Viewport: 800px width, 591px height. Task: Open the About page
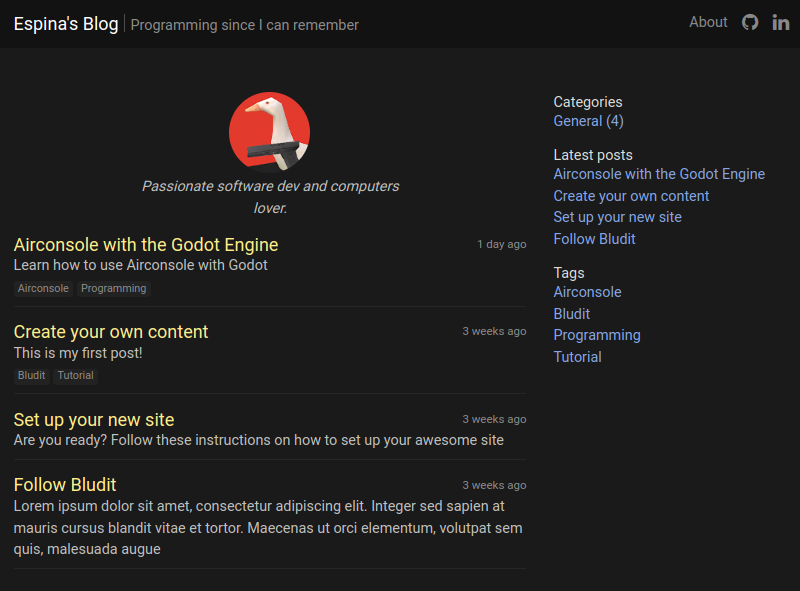click(x=708, y=22)
